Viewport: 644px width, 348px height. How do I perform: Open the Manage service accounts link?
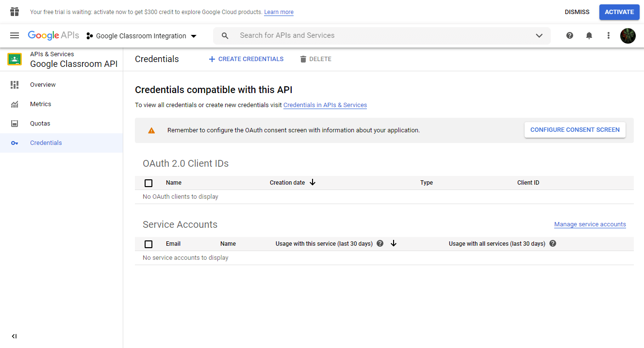point(590,224)
